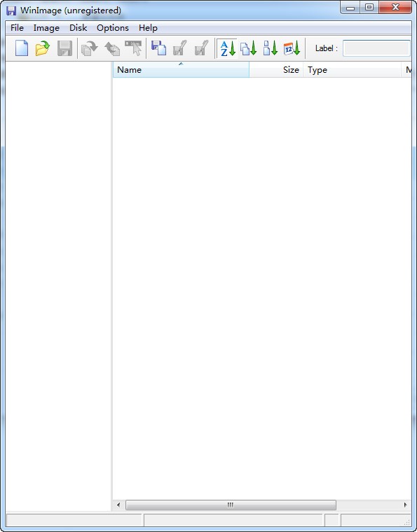Open the Options menu
417x532 pixels.
[x=113, y=28]
